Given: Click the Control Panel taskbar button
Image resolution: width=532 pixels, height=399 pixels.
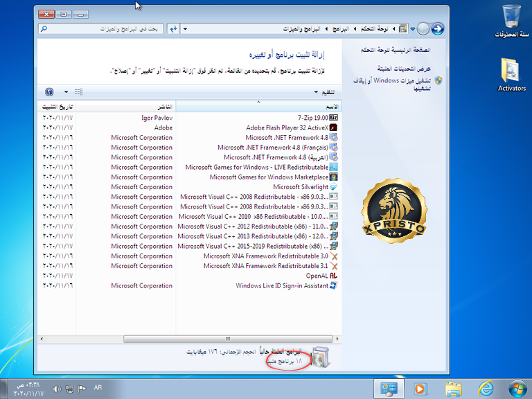Looking at the screenshot, I should click(x=389, y=389).
